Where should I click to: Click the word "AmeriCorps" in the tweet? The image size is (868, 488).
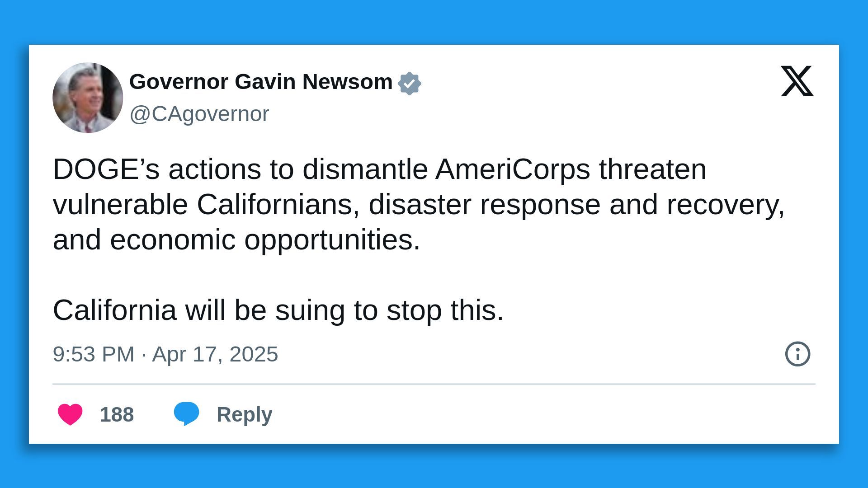coord(513,169)
